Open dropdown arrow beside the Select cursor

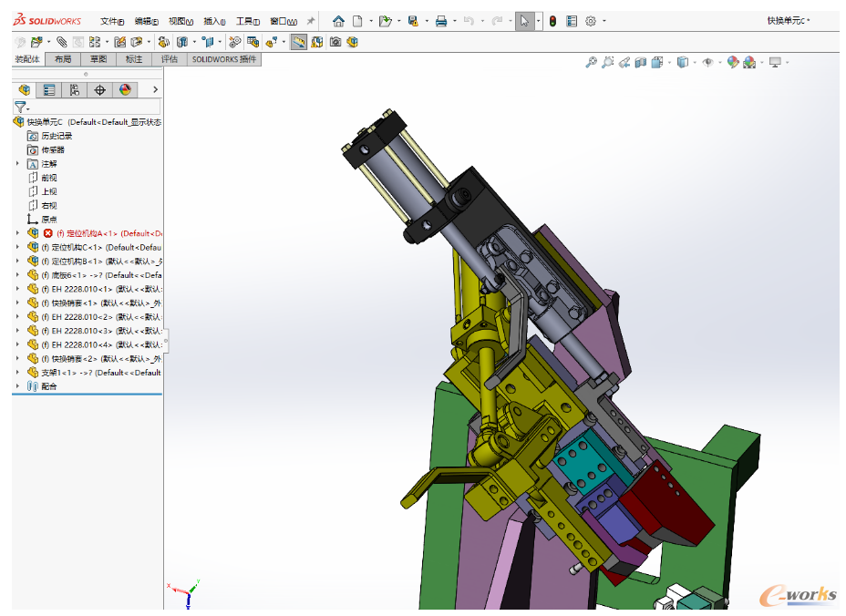coord(539,21)
